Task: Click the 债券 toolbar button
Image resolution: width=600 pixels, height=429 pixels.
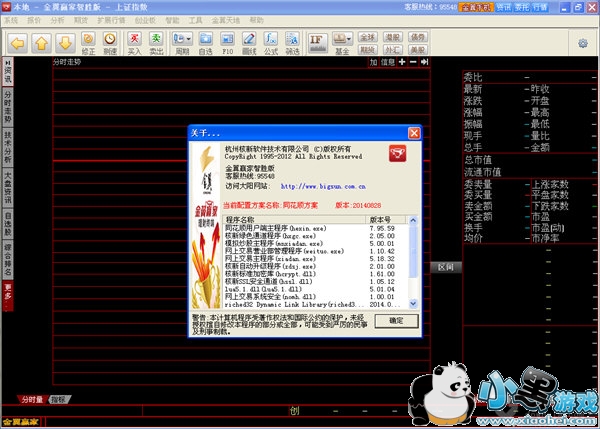Action: point(417,37)
